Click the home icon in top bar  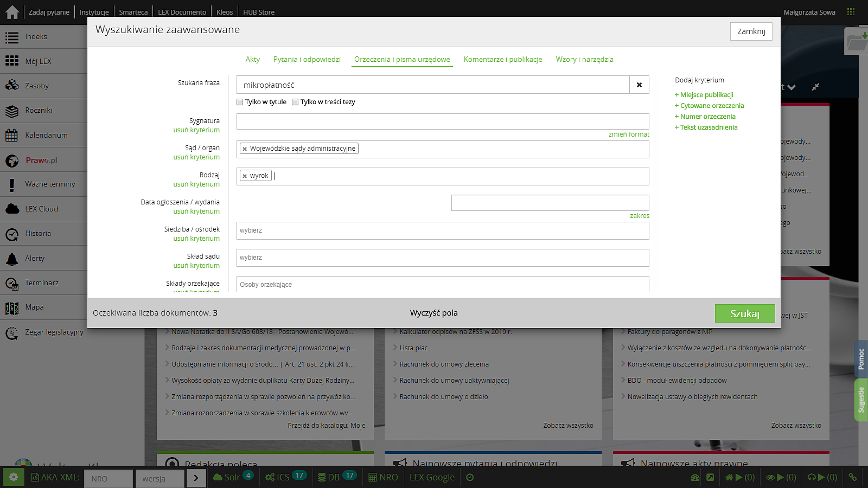[12, 12]
